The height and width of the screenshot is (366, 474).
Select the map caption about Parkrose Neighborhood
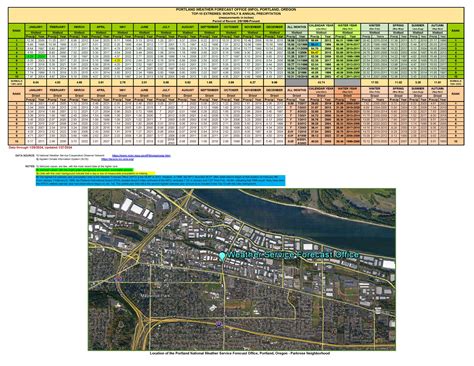coord(240,353)
